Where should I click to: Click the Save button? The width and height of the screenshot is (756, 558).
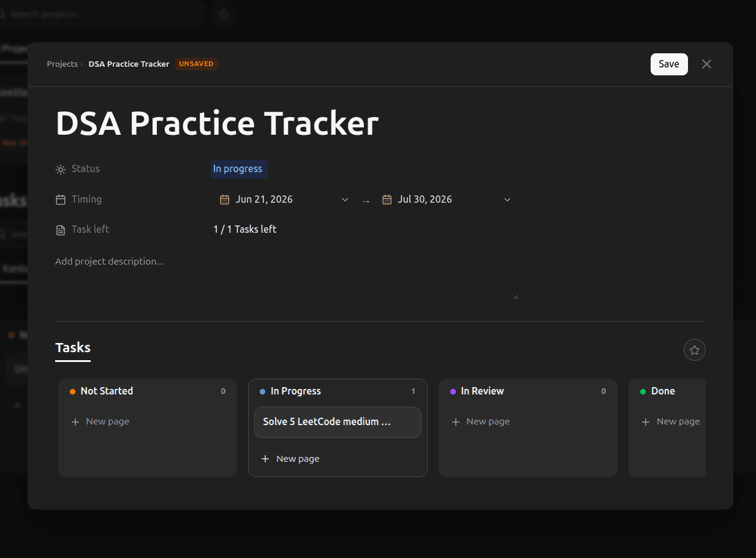click(x=669, y=64)
